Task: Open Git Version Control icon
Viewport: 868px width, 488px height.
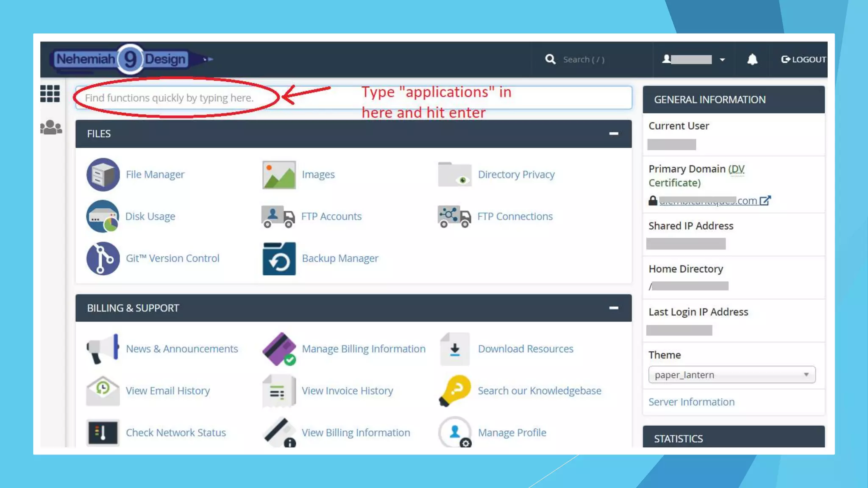Action: coord(103,258)
